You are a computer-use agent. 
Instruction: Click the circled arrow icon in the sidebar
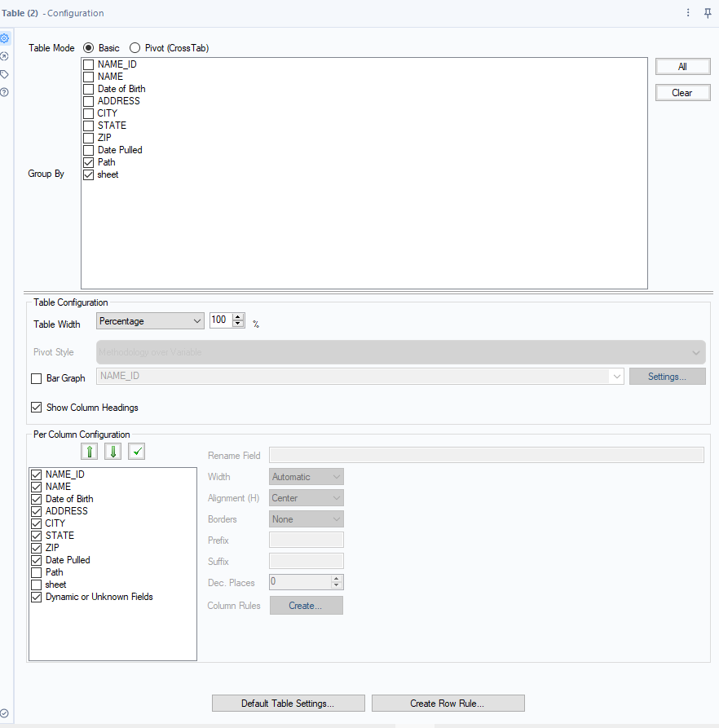pos(7,55)
